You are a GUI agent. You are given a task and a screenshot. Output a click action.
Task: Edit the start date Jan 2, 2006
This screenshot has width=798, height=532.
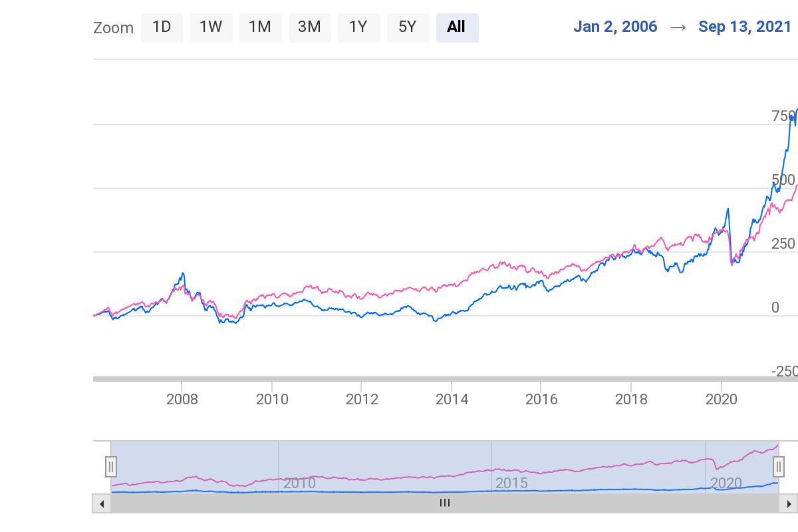615,27
